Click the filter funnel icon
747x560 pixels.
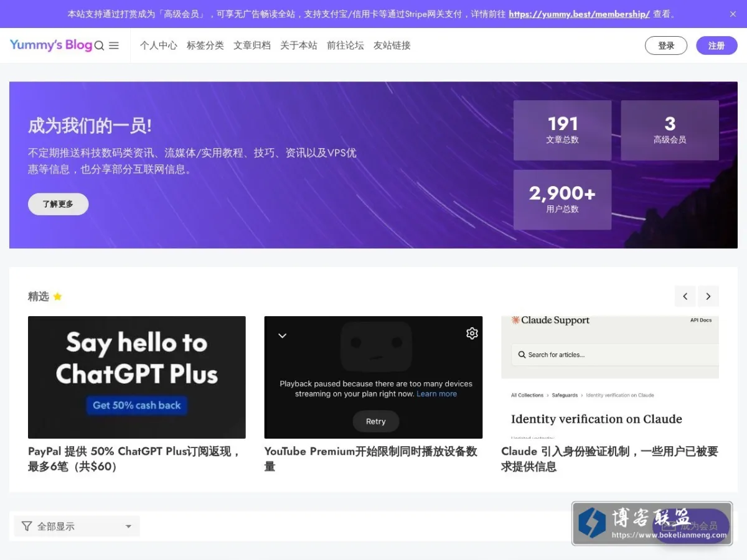[x=26, y=526]
